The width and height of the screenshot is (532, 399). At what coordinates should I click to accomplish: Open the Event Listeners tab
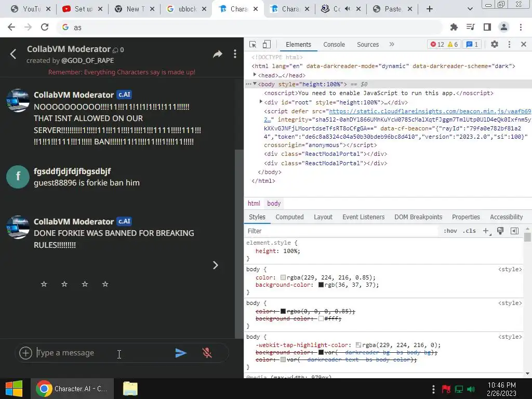(363, 217)
